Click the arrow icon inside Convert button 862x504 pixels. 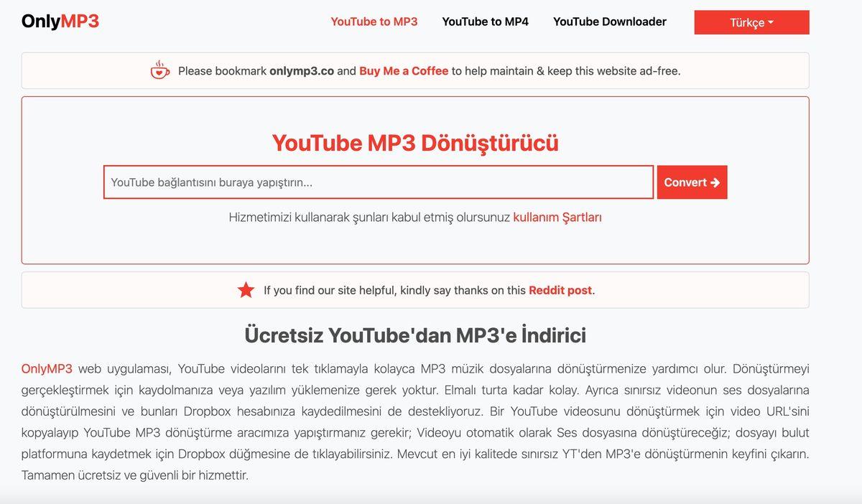pyautogui.click(x=714, y=182)
